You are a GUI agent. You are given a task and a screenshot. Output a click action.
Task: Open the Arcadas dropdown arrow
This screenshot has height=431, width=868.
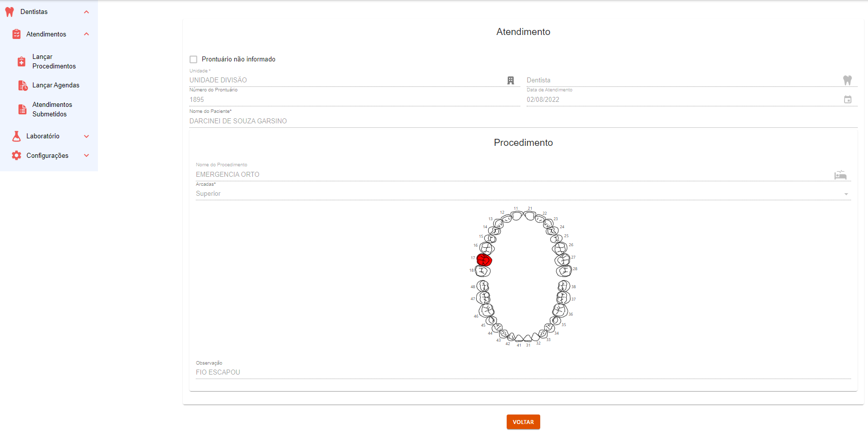(846, 194)
